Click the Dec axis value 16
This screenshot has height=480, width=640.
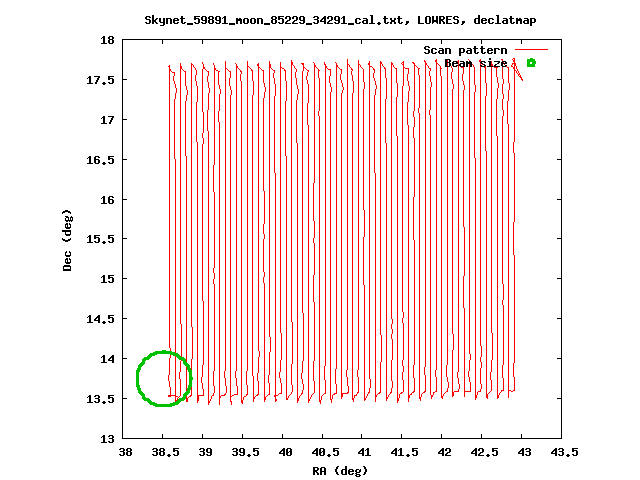click(x=107, y=200)
